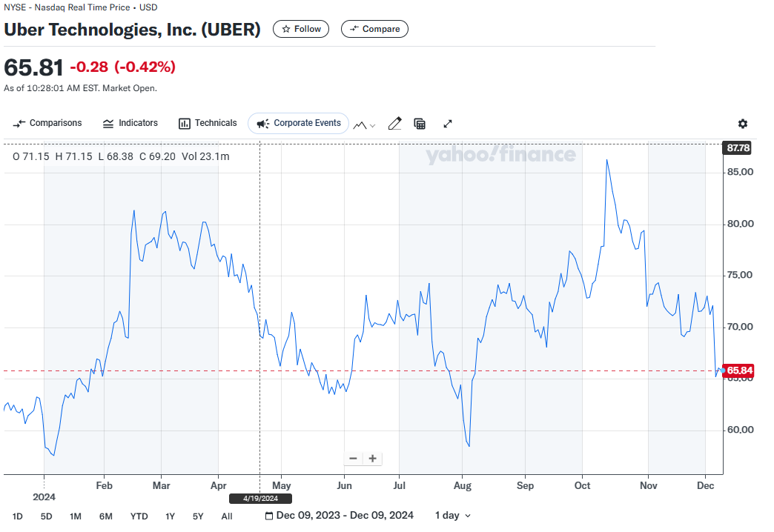Open the Indicators menu

pos(130,124)
